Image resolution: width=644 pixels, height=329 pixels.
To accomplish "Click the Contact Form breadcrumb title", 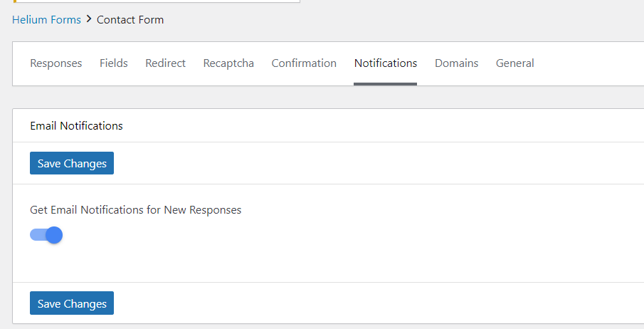I will pos(130,19).
